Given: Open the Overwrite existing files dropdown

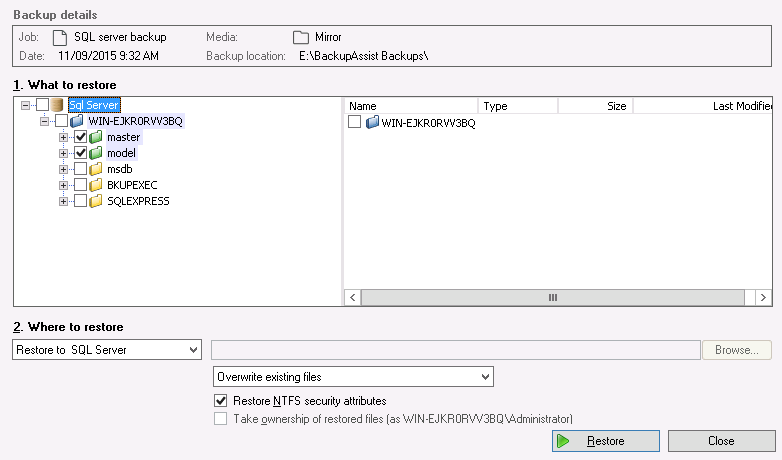Looking at the screenshot, I should pos(353,377).
